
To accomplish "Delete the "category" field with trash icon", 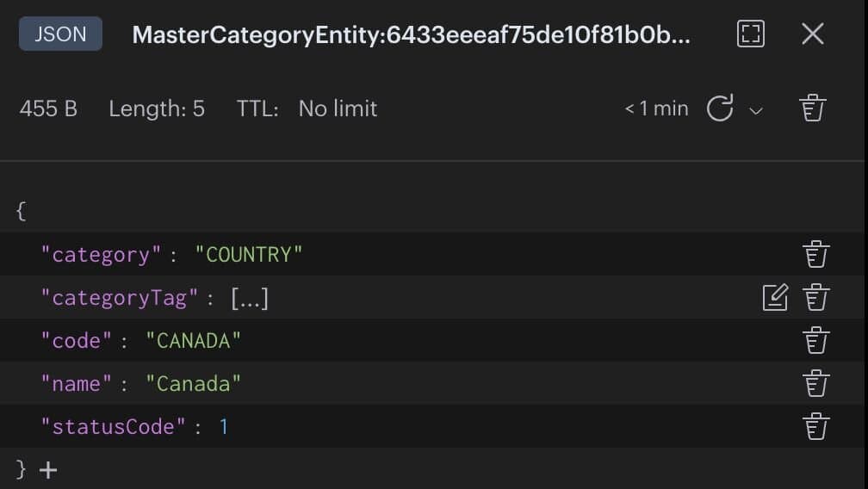I will pyautogui.click(x=815, y=254).
